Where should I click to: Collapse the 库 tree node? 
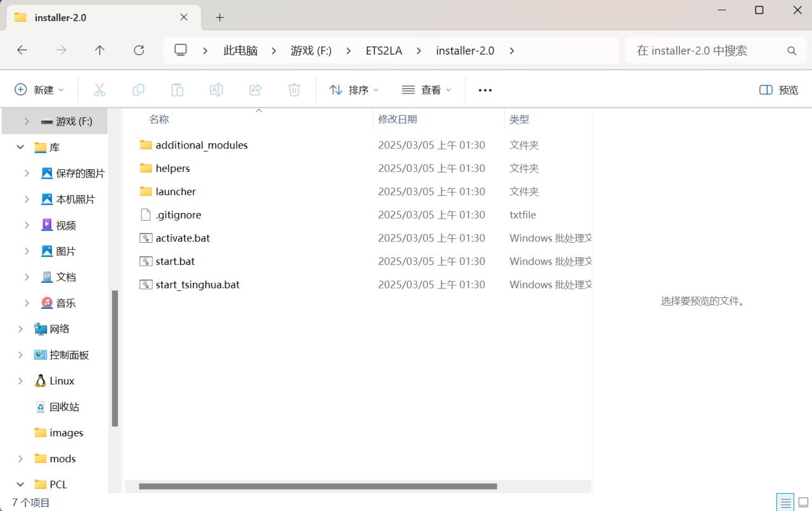pyautogui.click(x=20, y=147)
